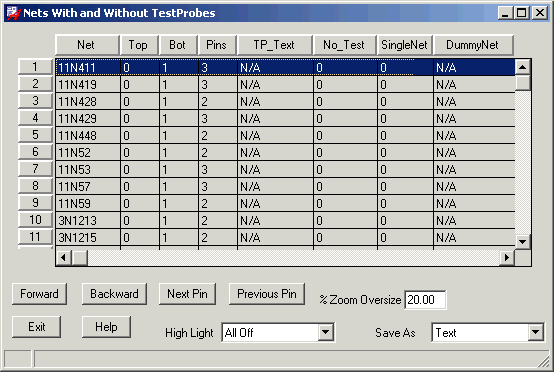The width and height of the screenshot is (554, 372).
Task: Select net cell 11N411
Action: (88, 67)
